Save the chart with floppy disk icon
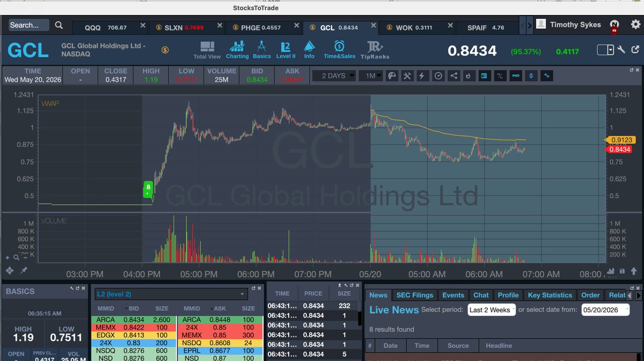 622,272
